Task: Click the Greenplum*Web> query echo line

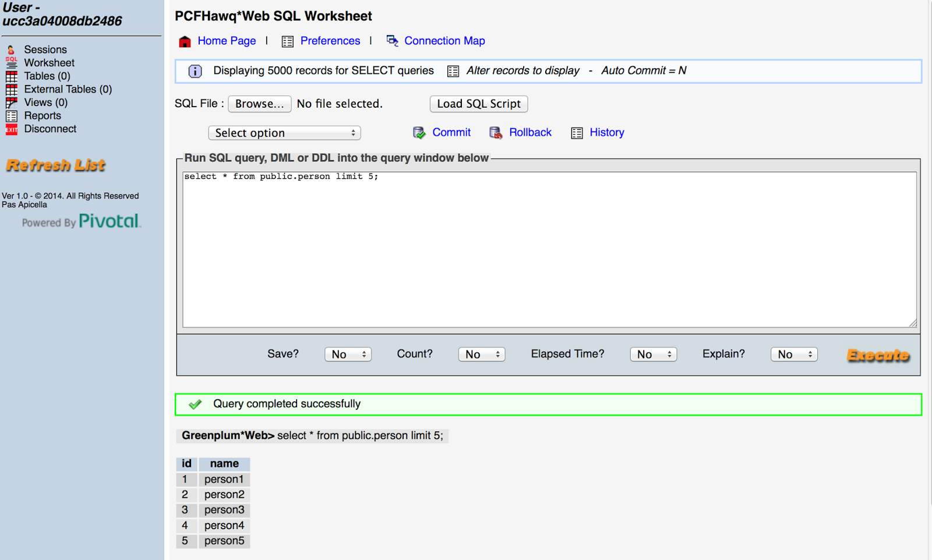Action: coord(312,435)
